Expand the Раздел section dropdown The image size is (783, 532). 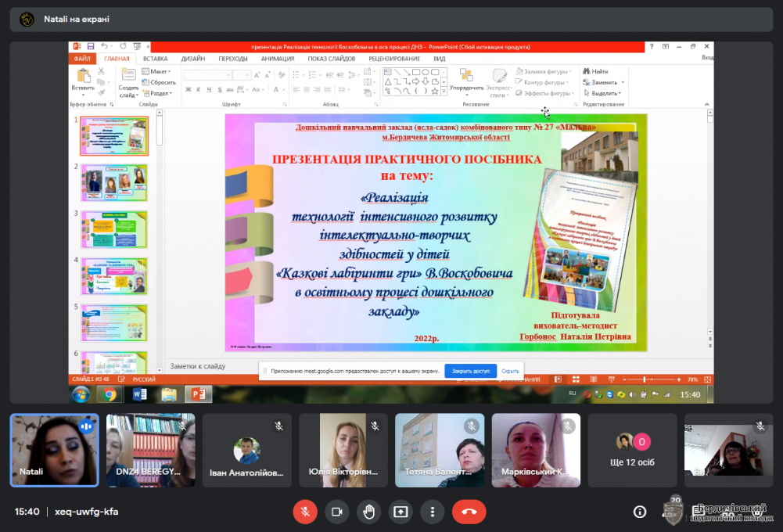(x=160, y=92)
